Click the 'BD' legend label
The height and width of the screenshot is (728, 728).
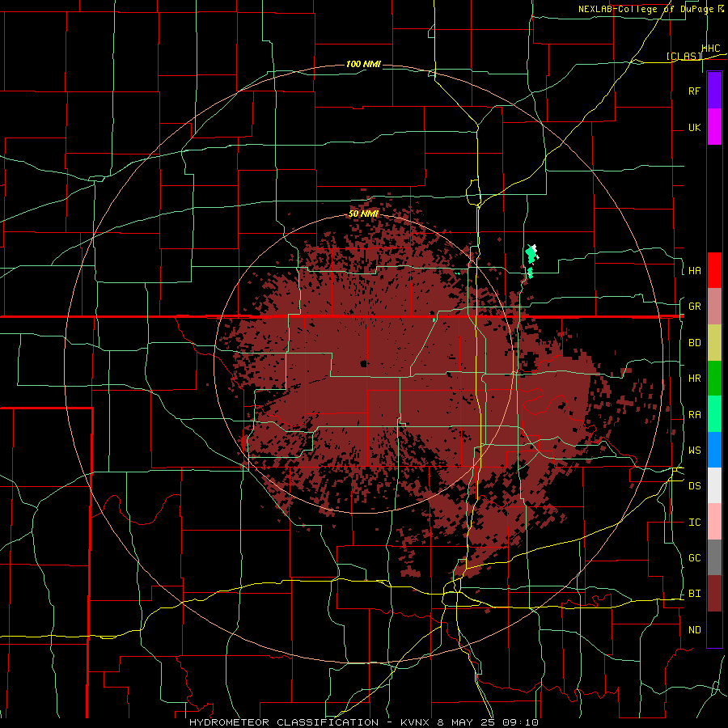click(x=694, y=343)
